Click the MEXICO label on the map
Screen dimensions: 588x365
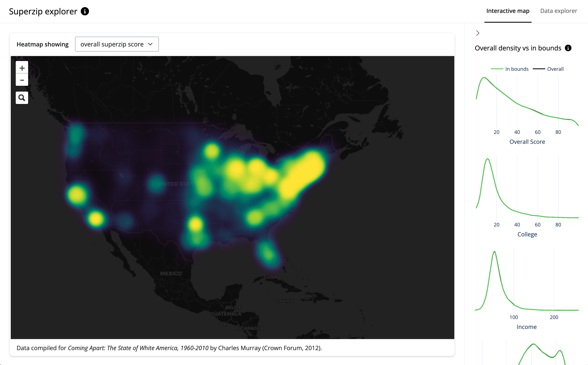171,274
